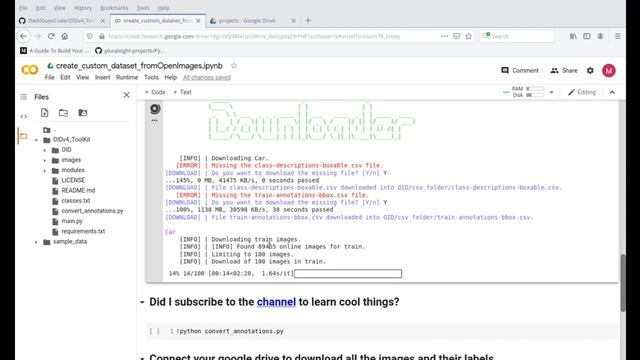Add a new Code cell
The height and width of the screenshot is (360, 640).
pyautogui.click(x=155, y=92)
